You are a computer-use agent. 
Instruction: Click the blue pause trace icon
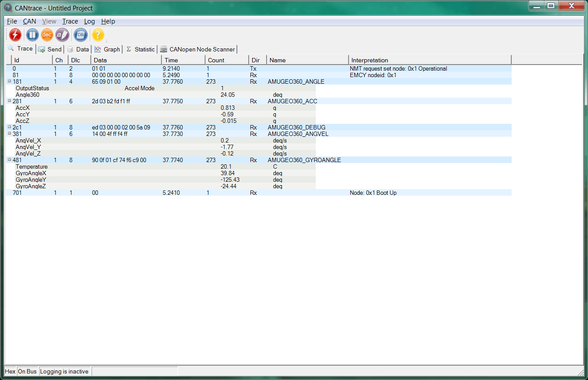(32, 35)
